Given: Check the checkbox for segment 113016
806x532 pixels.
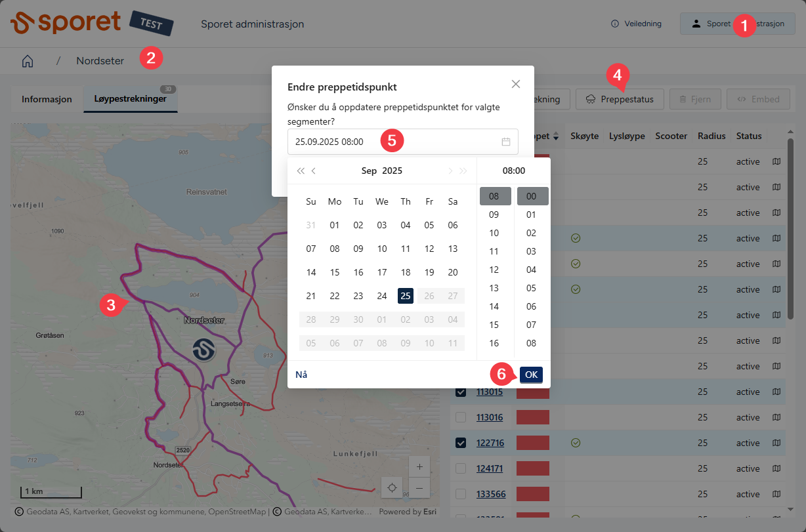Looking at the screenshot, I should point(461,418).
